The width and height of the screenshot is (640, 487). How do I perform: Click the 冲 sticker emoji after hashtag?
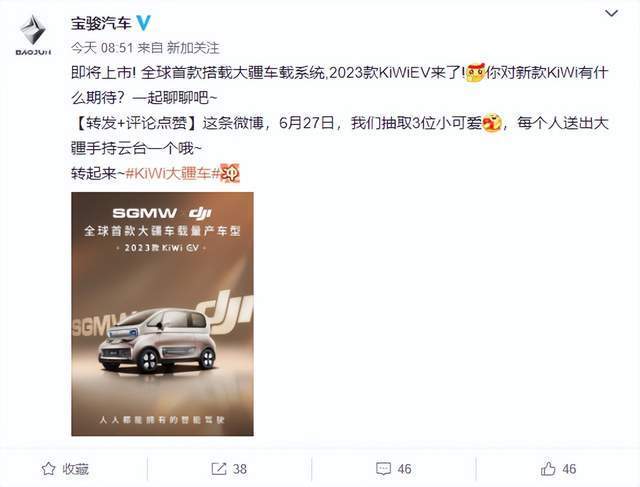point(230,173)
